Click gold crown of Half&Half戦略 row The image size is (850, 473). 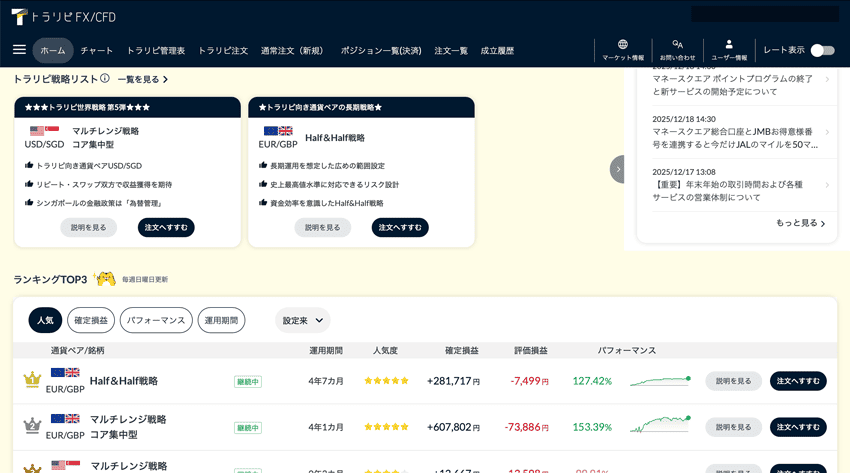33,379
